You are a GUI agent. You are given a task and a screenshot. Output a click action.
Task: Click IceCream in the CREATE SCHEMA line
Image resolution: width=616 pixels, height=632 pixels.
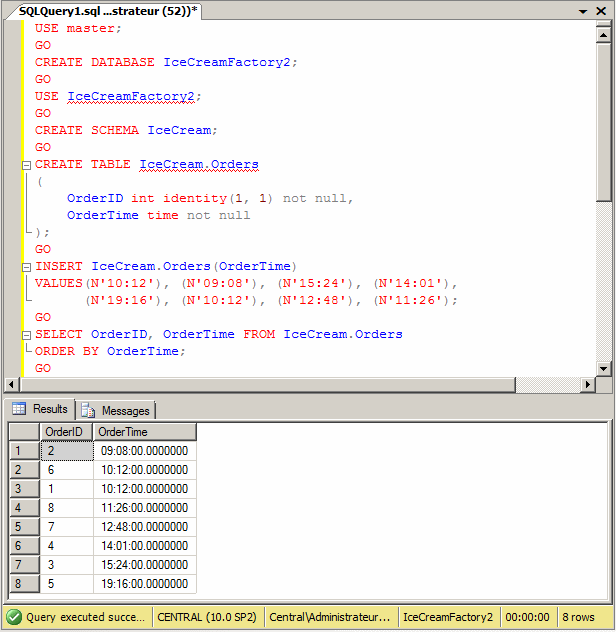[179, 131]
